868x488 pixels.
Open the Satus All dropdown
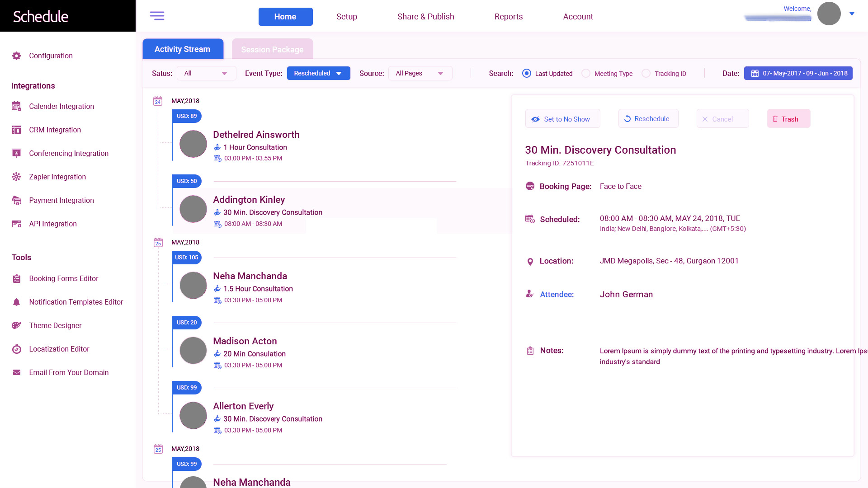tap(206, 73)
